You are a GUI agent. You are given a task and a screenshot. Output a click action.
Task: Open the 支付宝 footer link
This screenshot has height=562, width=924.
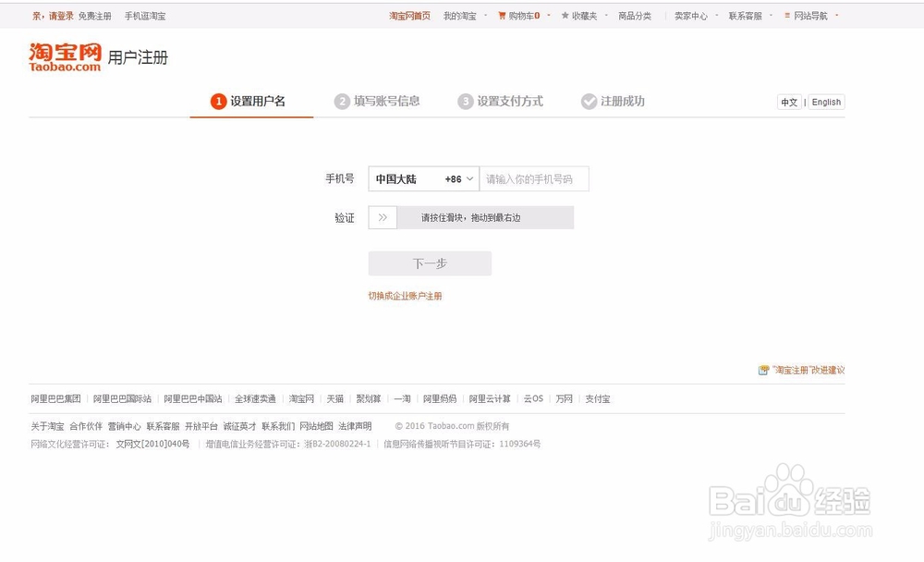pyautogui.click(x=598, y=399)
